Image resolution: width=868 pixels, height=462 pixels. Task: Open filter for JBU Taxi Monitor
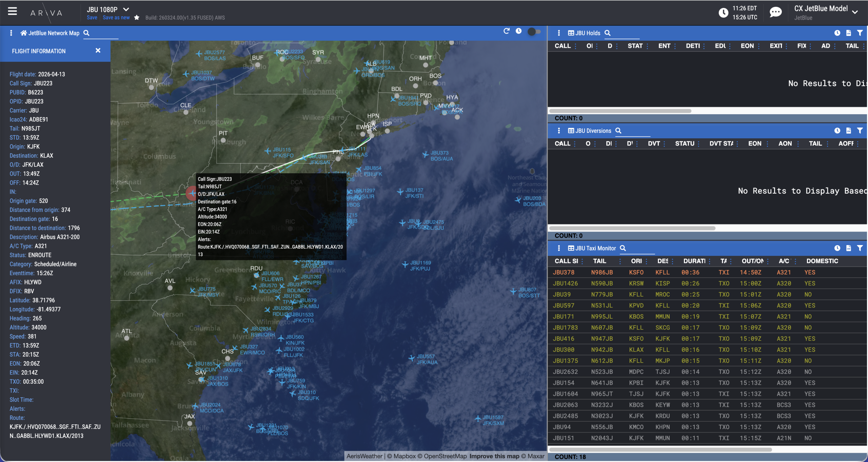pos(860,248)
